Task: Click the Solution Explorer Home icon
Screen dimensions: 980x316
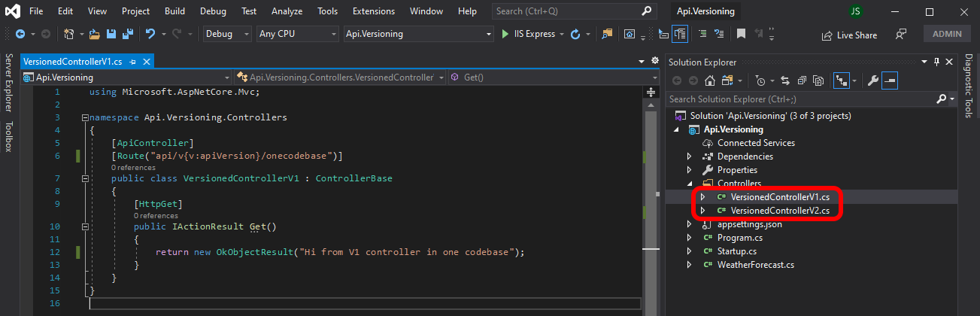Action: [708, 81]
